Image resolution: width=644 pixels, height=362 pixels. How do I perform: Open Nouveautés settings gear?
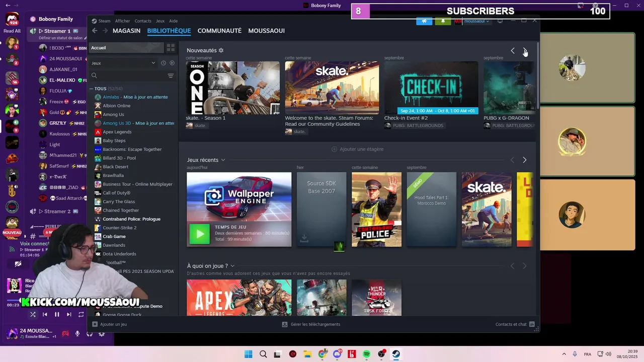tap(221, 50)
